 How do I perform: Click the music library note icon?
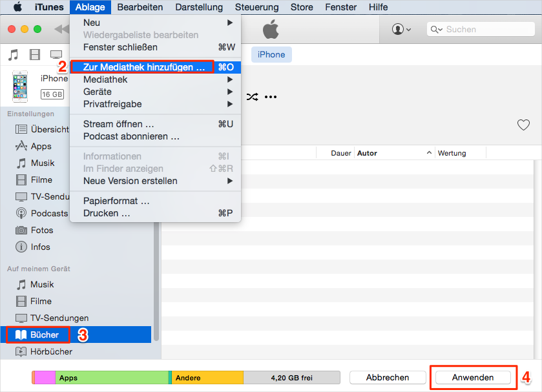14,55
